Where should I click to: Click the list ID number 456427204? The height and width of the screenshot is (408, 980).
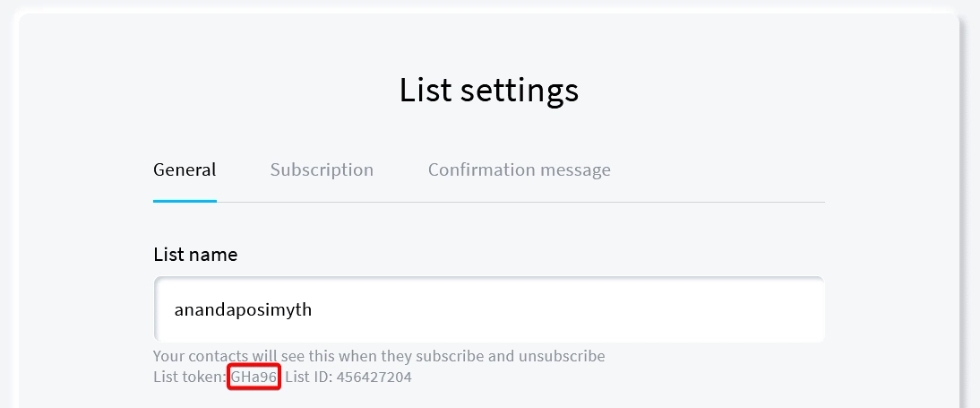(374, 378)
